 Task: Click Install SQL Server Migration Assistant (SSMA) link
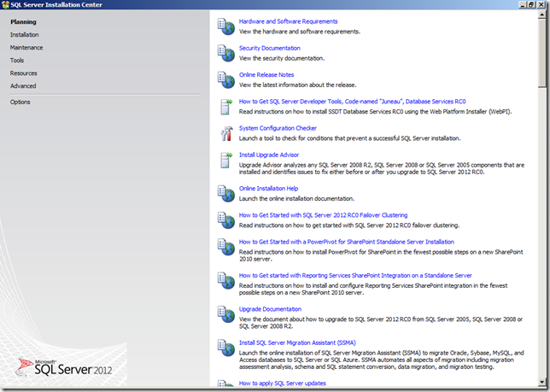297,342
